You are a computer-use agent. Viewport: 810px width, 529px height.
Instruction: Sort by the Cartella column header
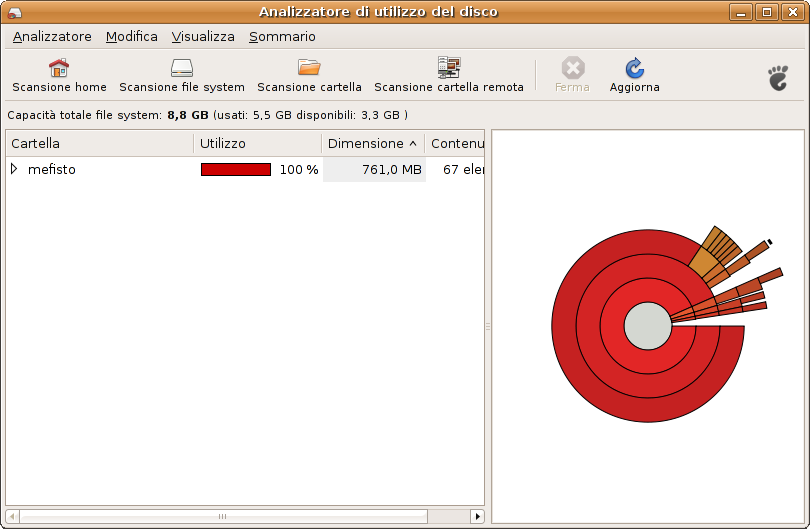pos(99,144)
